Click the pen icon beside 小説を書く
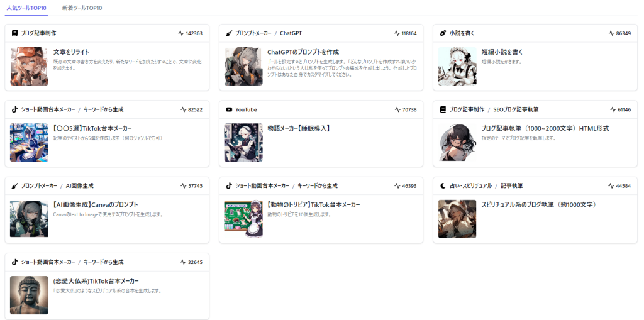The height and width of the screenshot is (320, 644). [x=443, y=33]
